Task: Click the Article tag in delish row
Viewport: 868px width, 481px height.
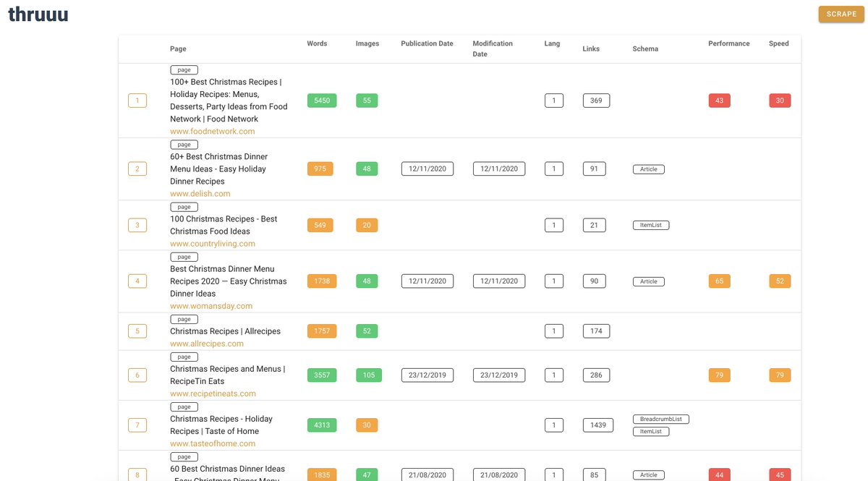Action: [649, 169]
